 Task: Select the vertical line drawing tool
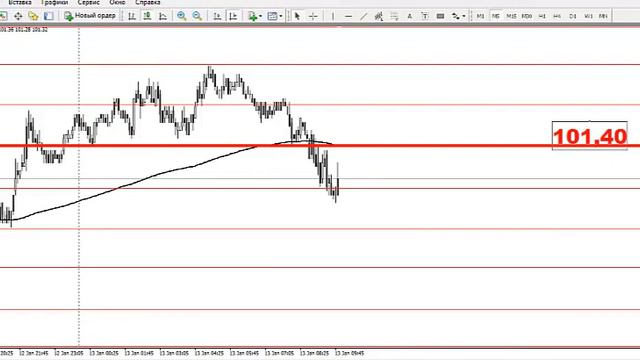333,16
